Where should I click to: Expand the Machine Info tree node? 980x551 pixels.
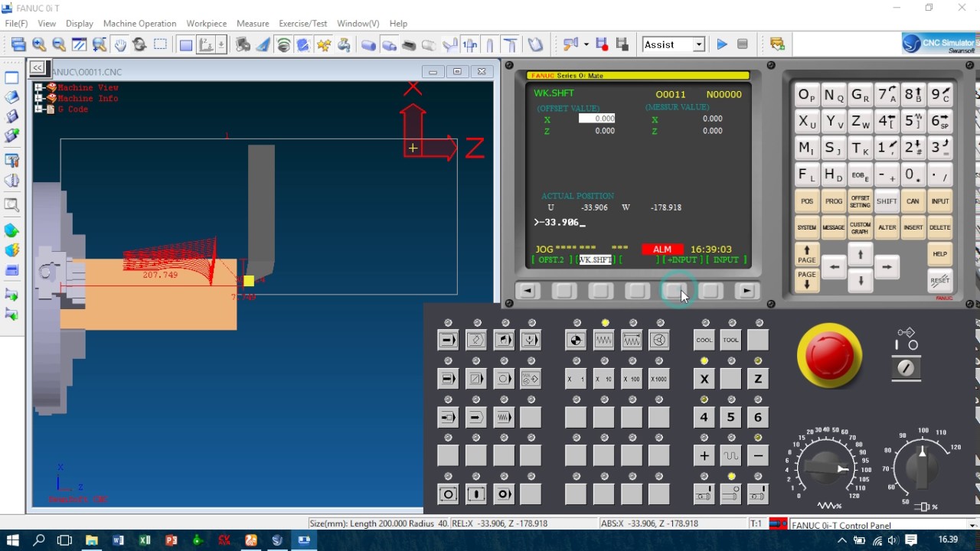38,99
